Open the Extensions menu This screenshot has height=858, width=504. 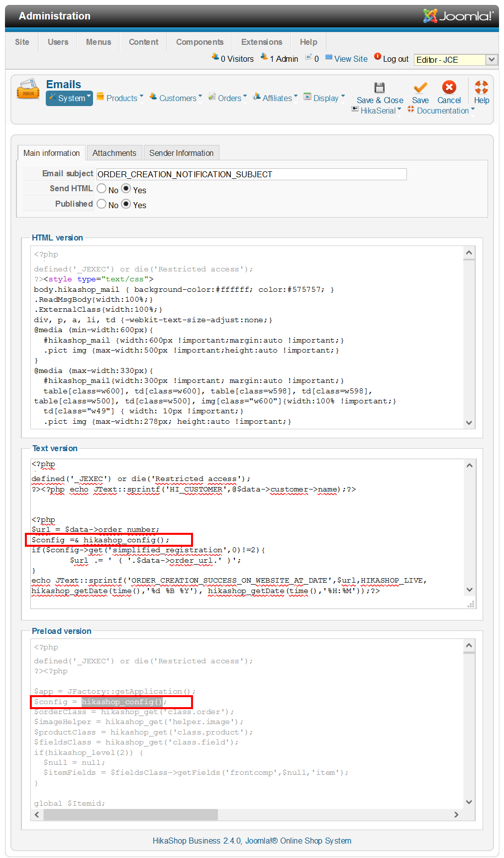[x=262, y=42]
